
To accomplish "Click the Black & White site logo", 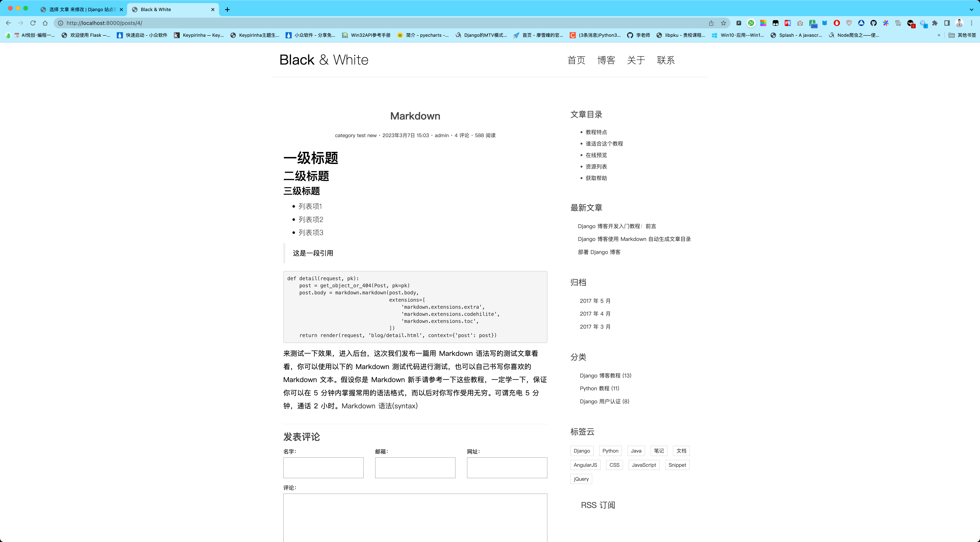I will pyautogui.click(x=324, y=60).
